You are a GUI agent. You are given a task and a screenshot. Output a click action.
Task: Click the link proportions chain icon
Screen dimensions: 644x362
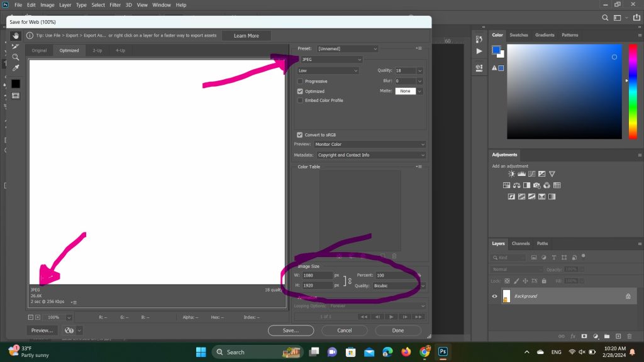click(x=349, y=280)
